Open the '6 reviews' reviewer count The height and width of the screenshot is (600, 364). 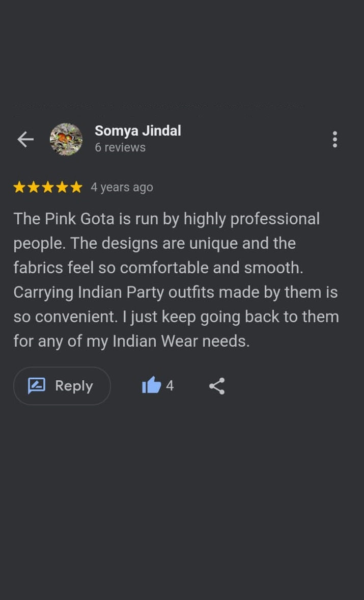point(120,147)
